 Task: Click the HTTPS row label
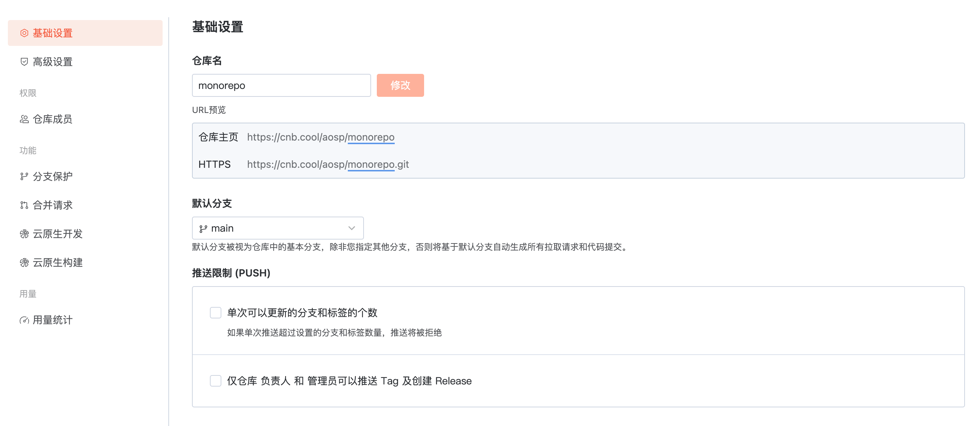215,165
